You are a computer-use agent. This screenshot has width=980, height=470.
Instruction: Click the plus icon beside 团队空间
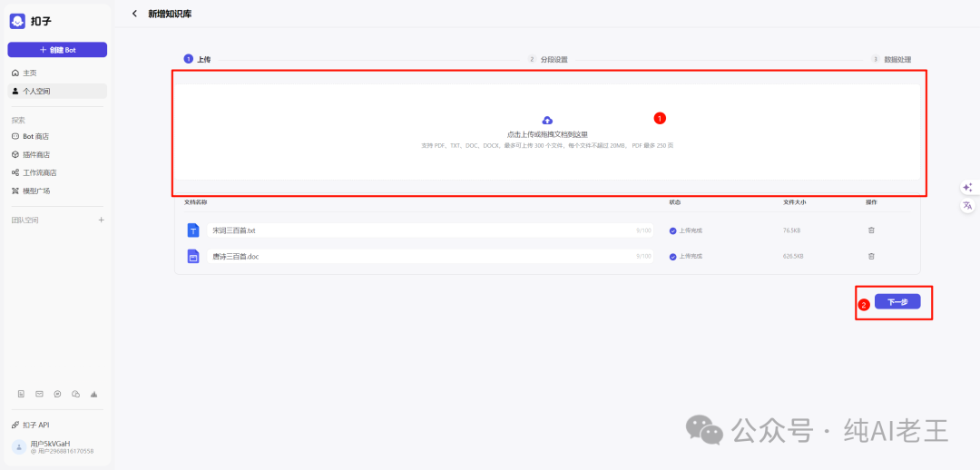[x=102, y=220]
